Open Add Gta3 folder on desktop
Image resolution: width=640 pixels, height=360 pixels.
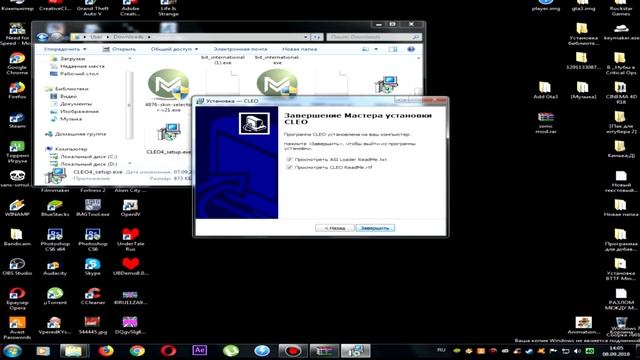coord(546,91)
